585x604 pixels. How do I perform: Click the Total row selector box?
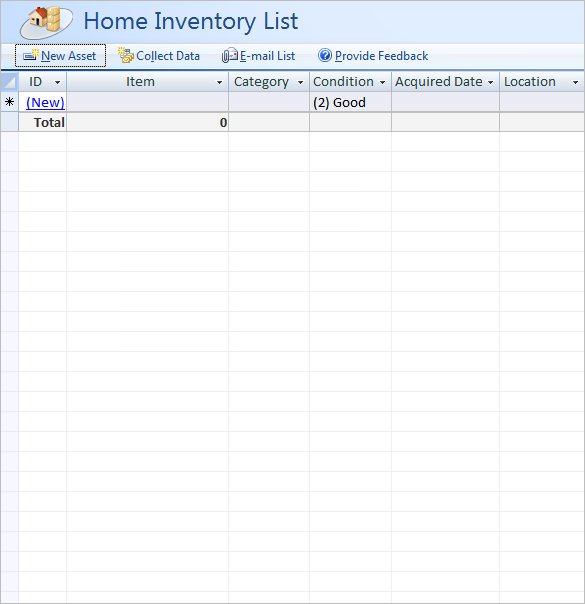[x=10, y=122]
